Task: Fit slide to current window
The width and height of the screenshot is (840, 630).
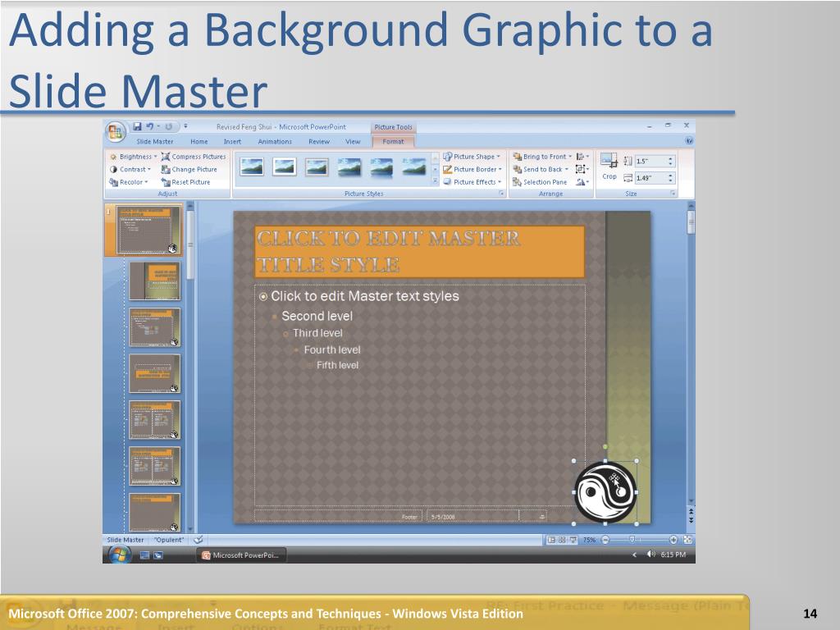Action: click(x=688, y=540)
